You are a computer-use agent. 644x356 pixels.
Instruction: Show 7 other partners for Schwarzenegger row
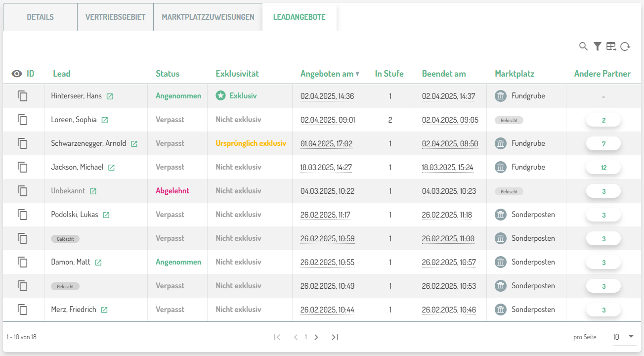click(x=603, y=144)
